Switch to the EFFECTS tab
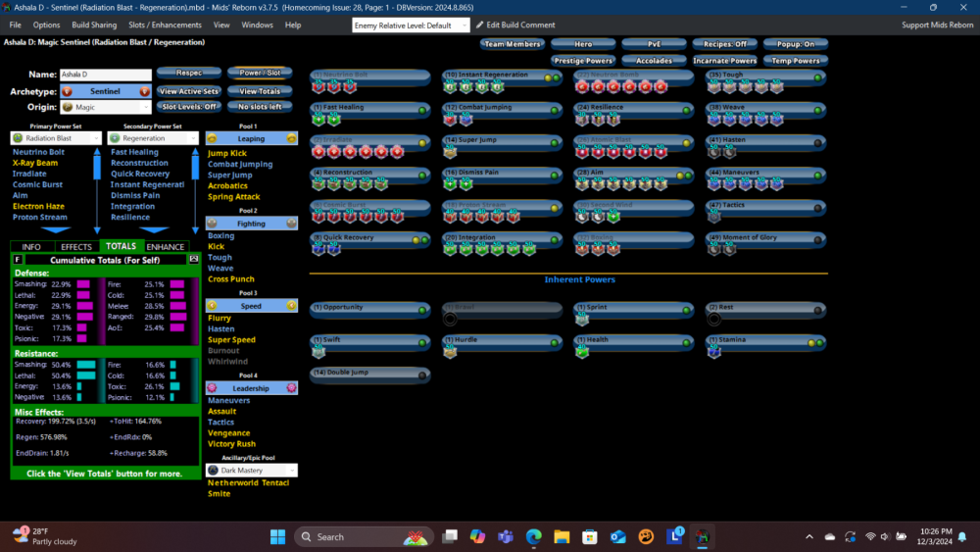Image resolution: width=980 pixels, height=552 pixels. [x=76, y=247]
